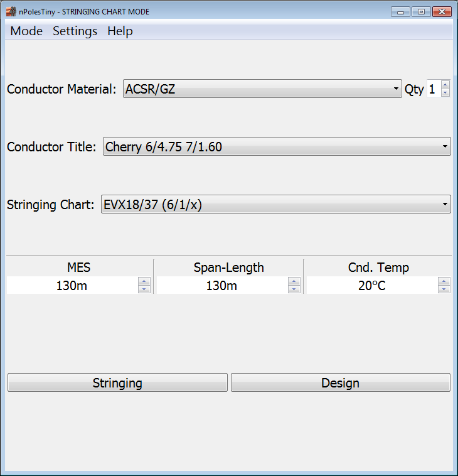Click the Conductor Title label

pos(51,146)
